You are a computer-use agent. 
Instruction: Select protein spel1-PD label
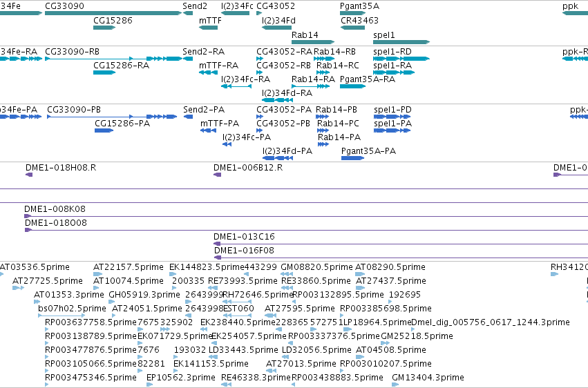click(392, 109)
